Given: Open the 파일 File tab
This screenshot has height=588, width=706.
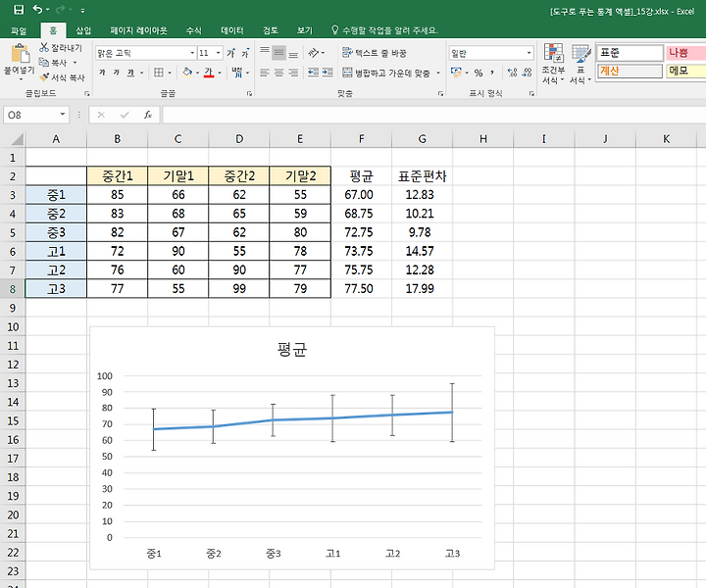Looking at the screenshot, I should point(19,30).
